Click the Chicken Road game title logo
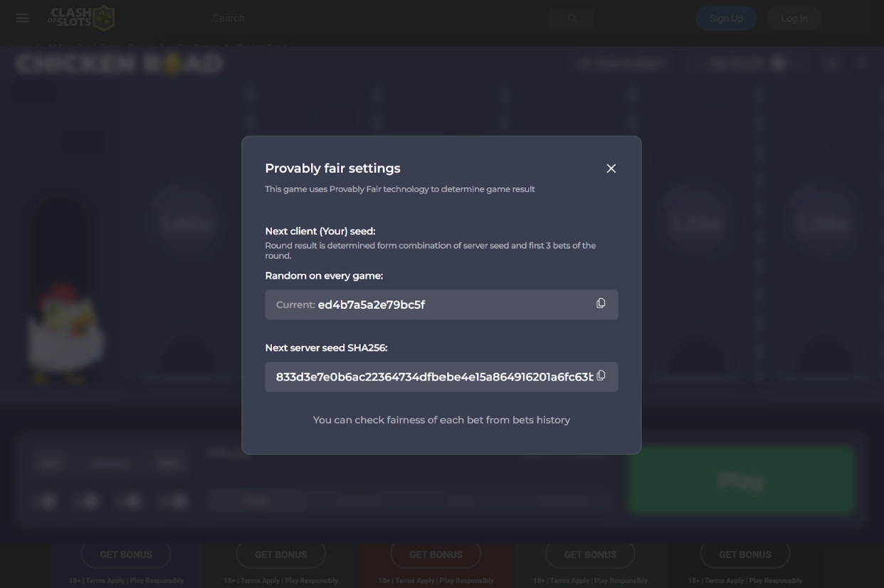This screenshot has width=884, height=588. (120, 64)
